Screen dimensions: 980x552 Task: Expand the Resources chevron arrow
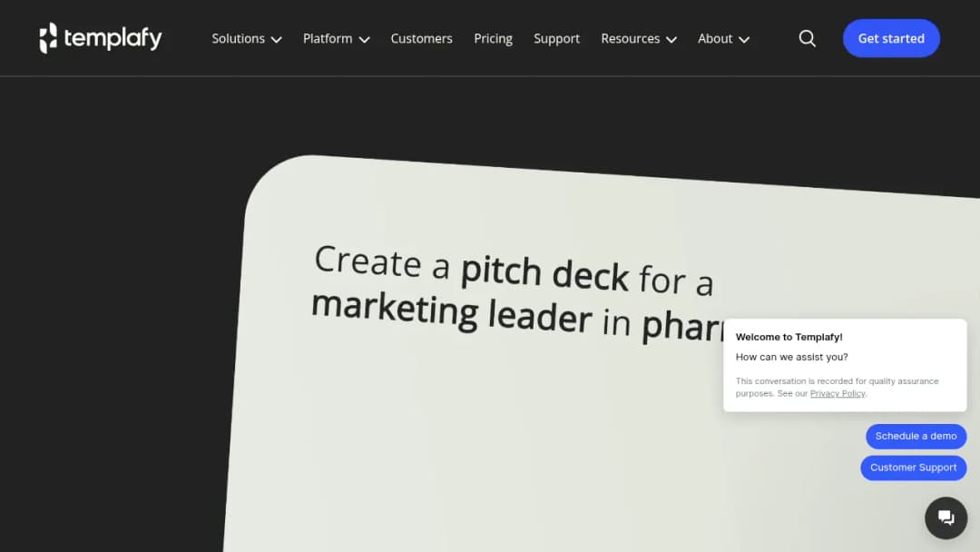tap(671, 39)
